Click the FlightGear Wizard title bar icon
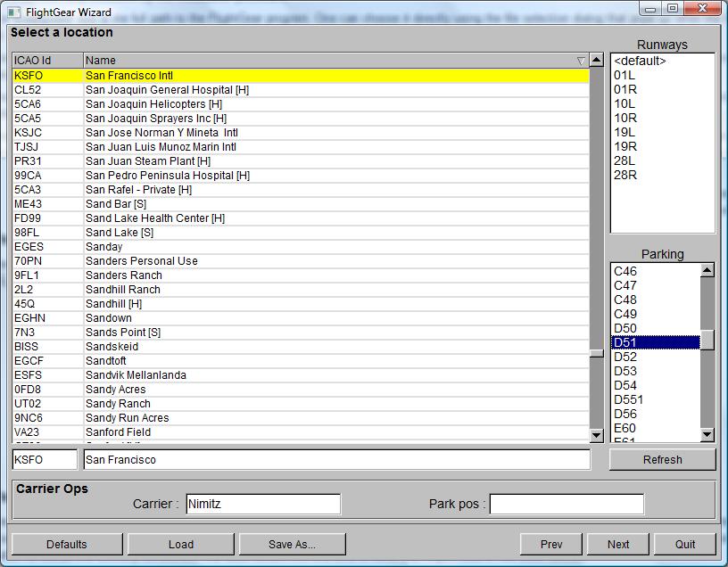The width and height of the screenshot is (728, 567). click(14, 12)
